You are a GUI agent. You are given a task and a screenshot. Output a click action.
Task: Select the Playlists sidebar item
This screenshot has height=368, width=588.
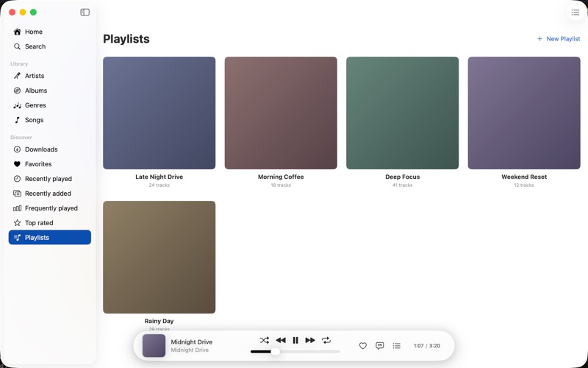coord(50,237)
